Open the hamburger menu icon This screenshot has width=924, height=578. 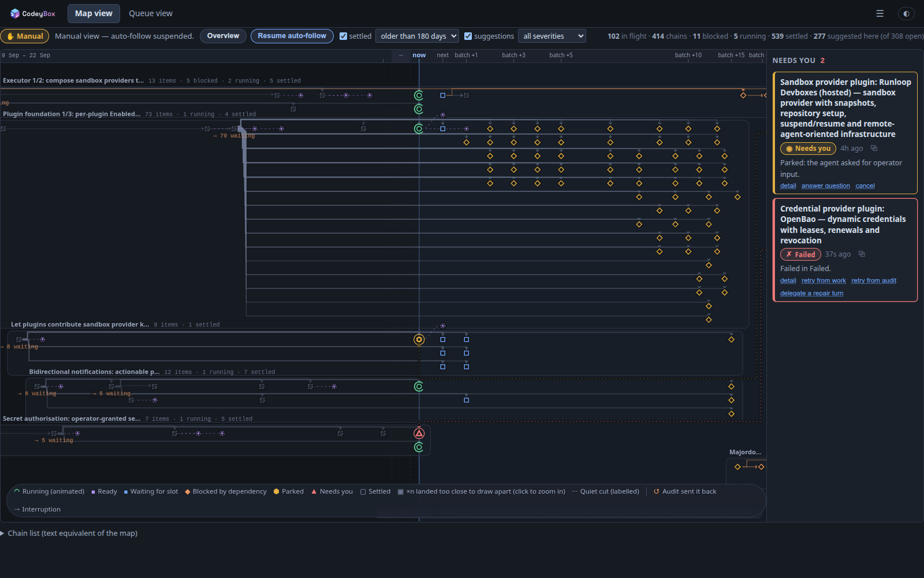pos(880,13)
